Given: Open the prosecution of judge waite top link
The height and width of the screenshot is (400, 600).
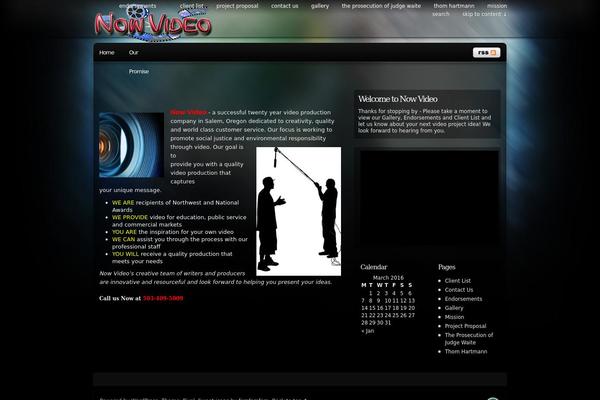Looking at the screenshot, I should tap(381, 6).
